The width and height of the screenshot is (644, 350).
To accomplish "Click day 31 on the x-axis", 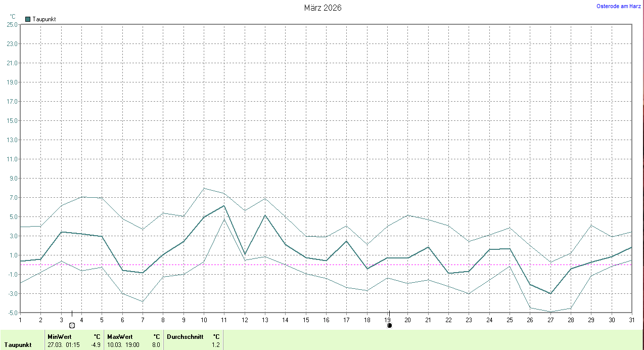I will point(631,319).
